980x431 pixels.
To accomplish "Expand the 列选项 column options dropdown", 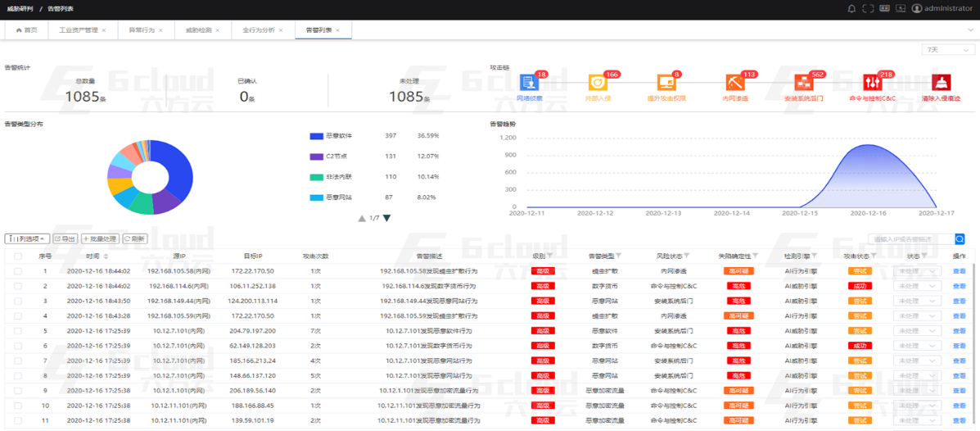I will [27, 238].
